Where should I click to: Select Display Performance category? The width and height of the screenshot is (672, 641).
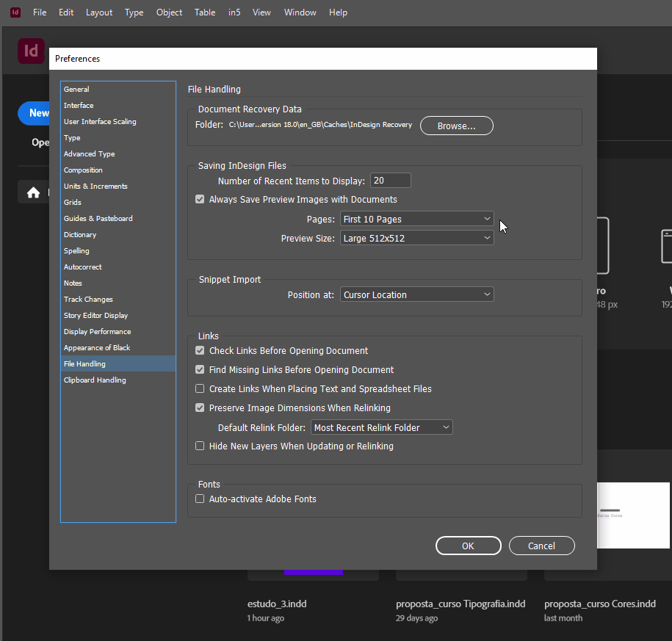click(118, 332)
